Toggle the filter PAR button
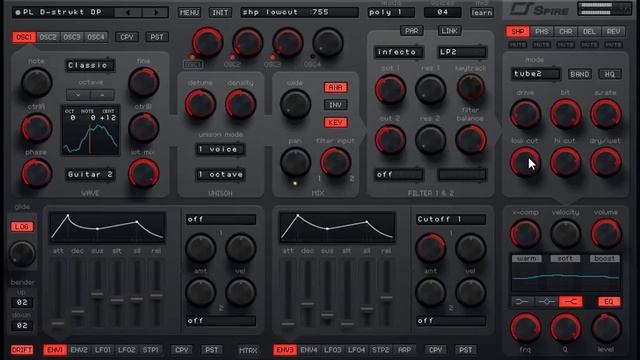This screenshot has height=360, width=640. point(411,31)
